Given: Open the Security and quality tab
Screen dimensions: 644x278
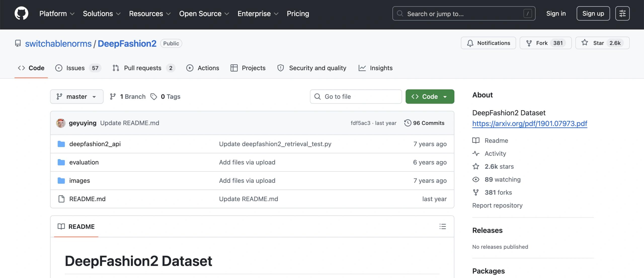Looking at the screenshot, I should tap(312, 68).
